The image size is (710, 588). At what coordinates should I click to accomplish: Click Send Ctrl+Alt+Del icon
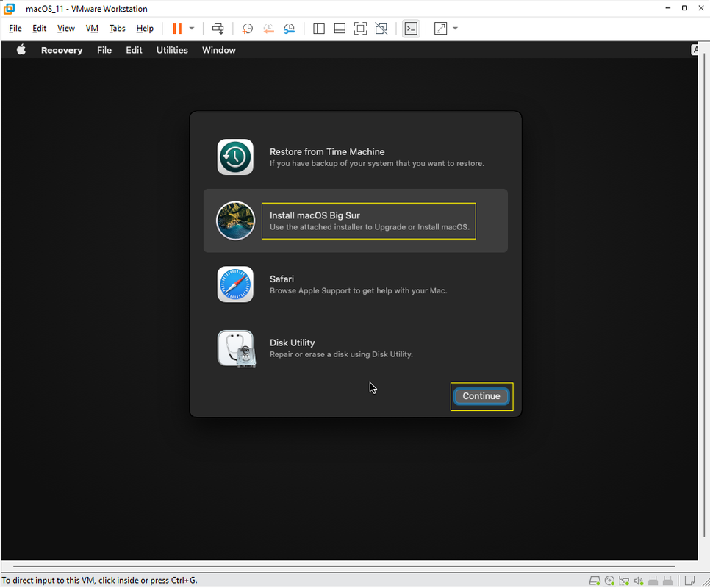pos(218,29)
